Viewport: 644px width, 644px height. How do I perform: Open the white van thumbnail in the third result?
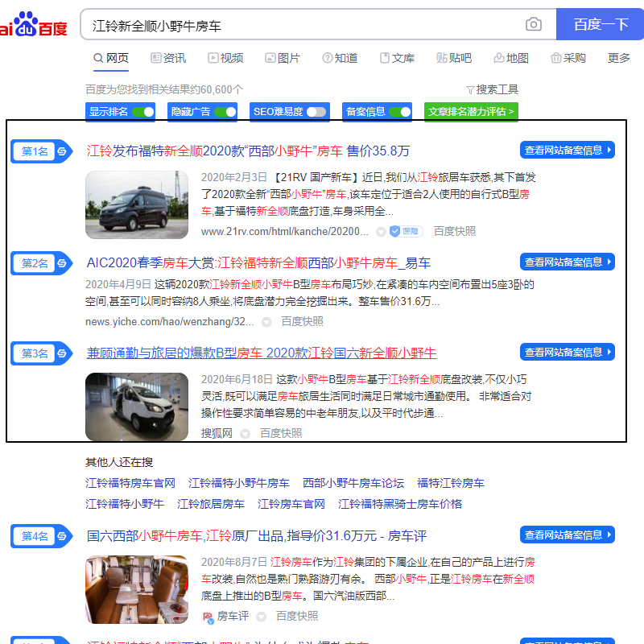pyautogui.click(x=137, y=407)
